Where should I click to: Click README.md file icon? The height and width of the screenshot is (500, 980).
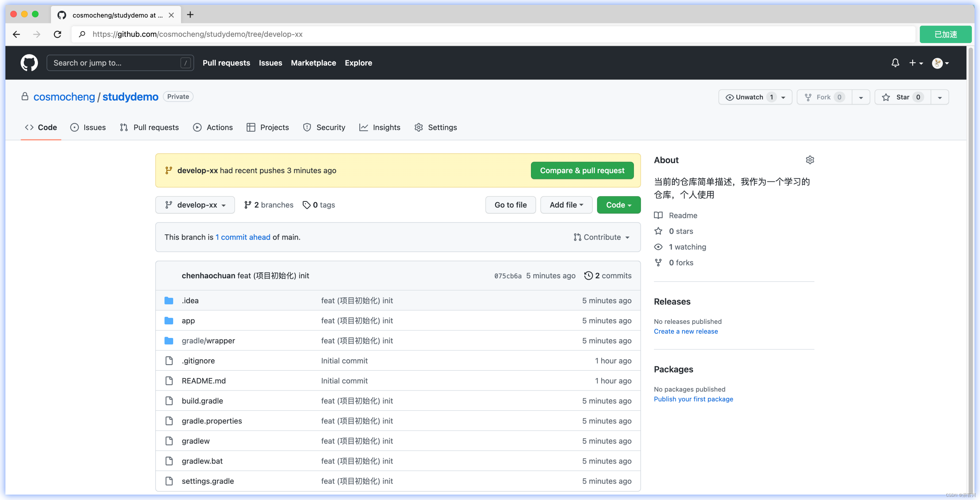tap(169, 380)
